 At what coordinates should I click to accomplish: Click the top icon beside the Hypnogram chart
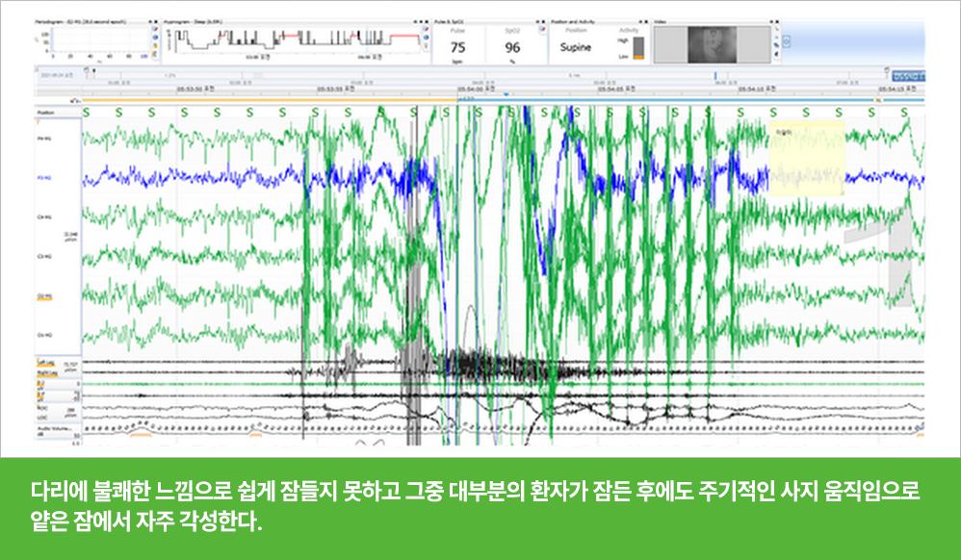click(x=426, y=30)
